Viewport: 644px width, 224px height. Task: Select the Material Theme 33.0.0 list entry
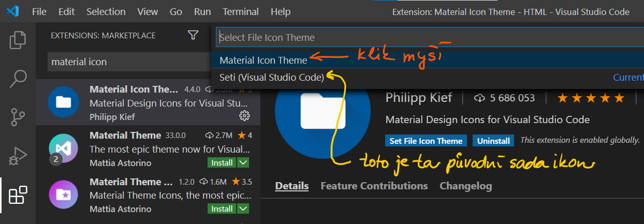tap(148, 148)
